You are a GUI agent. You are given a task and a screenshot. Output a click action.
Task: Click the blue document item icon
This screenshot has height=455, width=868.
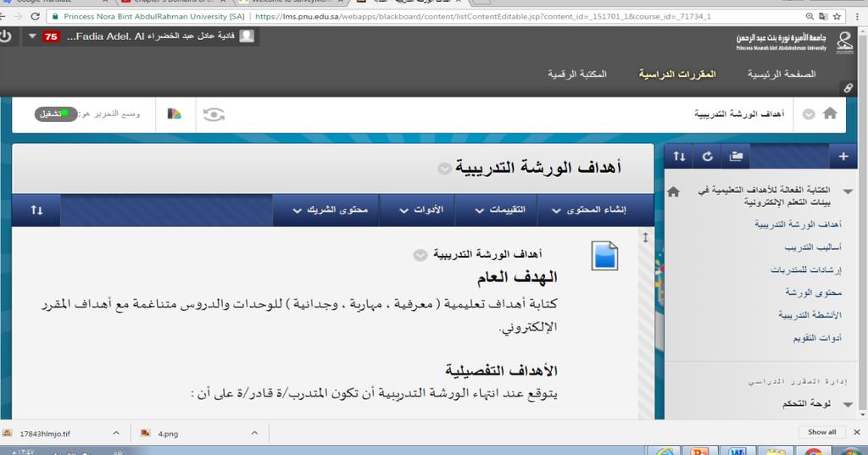click(604, 256)
